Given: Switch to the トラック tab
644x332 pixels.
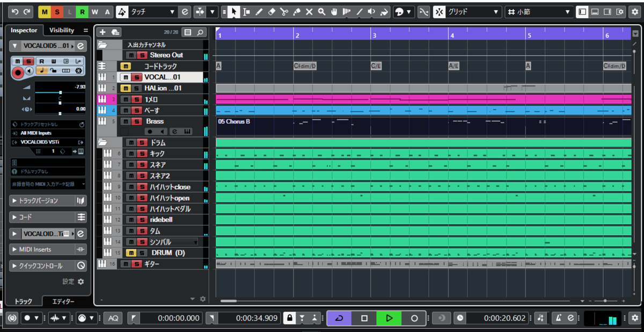Looking at the screenshot, I should tap(23, 301).
